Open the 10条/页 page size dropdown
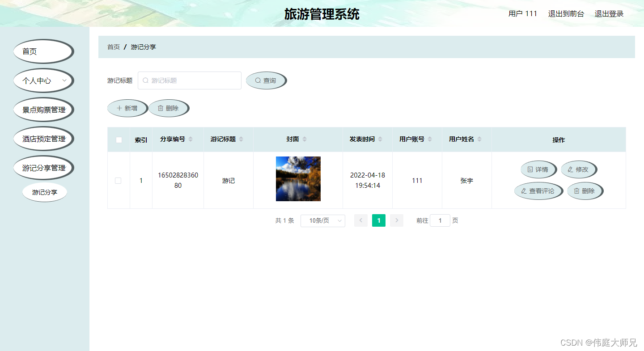 coord(323,220)
